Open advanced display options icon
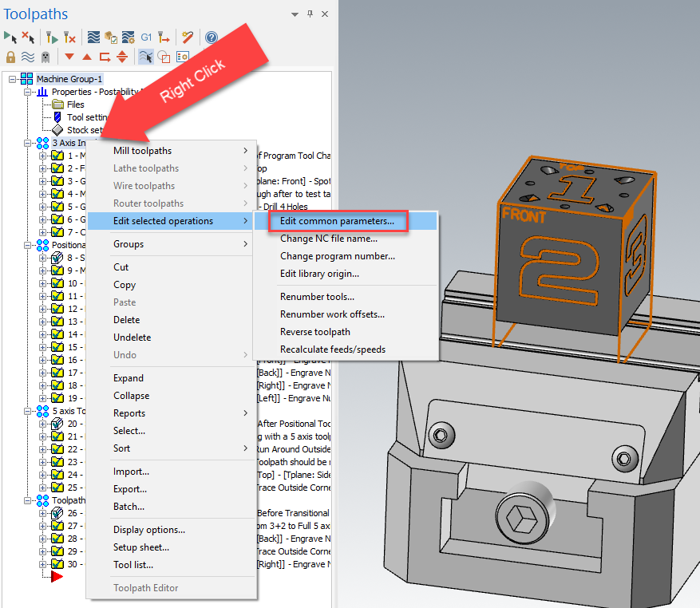 pos(183,57)
